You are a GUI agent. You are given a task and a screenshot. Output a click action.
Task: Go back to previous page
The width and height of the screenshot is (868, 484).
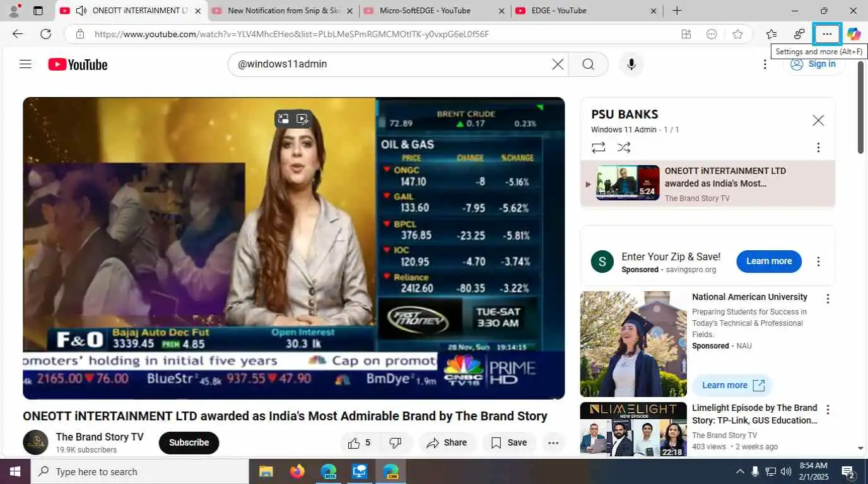pos(18,34)
